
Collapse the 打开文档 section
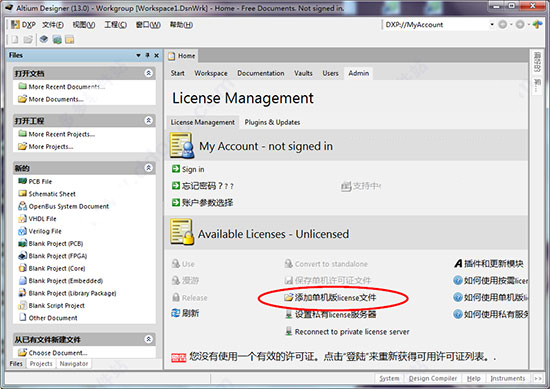148,73
